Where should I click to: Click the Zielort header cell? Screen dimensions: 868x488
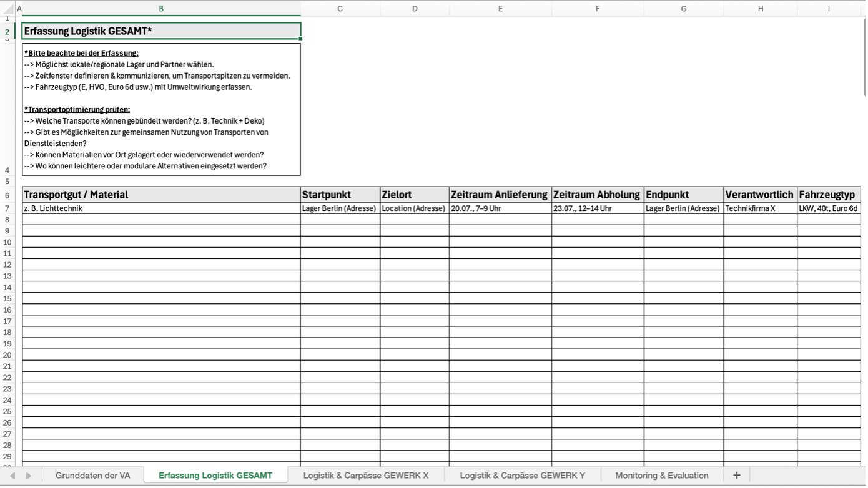[415, 195]
